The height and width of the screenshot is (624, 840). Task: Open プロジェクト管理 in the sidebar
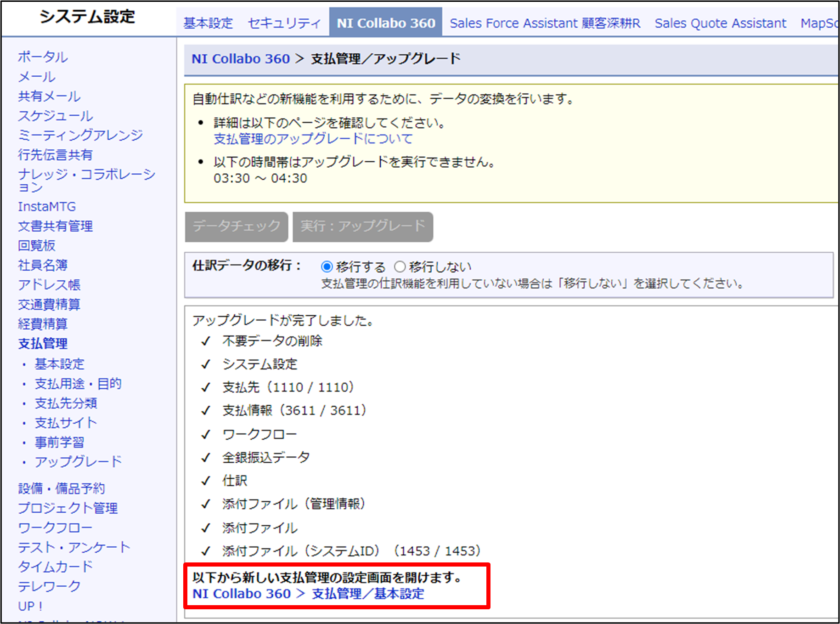68,508
